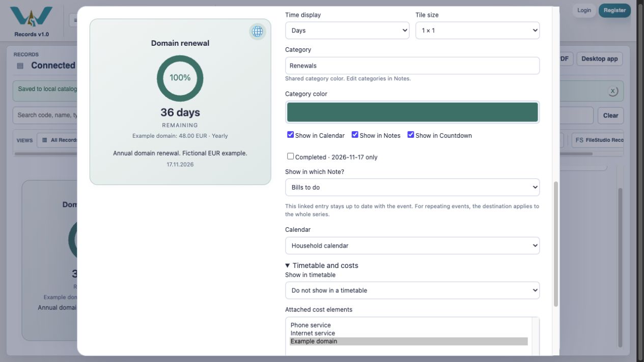Viewport: 644px width, 362px height.
Task: Click the Category input field
Action: [412, 66]
